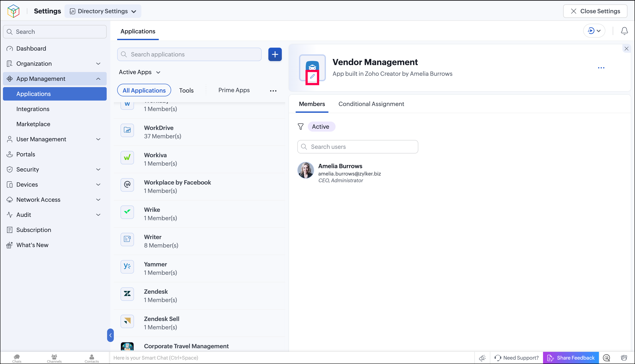Click the Smart Chat input bar
This screenshot has height=364, width=635.
pos(292,358)
